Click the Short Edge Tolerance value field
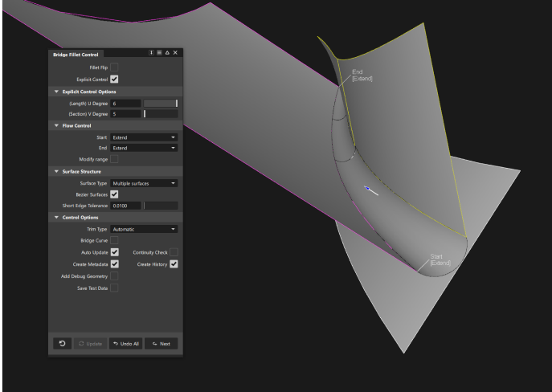The width and height of the screenshot is (552, 392). click(x=125, y=206)
